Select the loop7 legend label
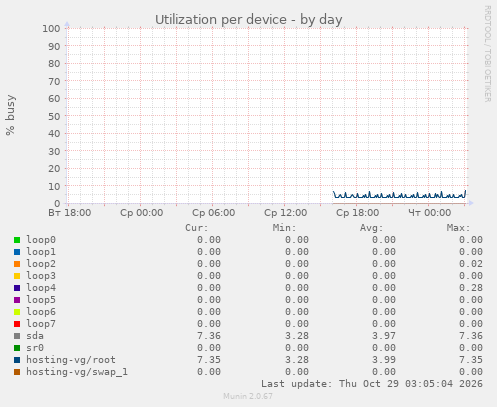 [41, 324]
